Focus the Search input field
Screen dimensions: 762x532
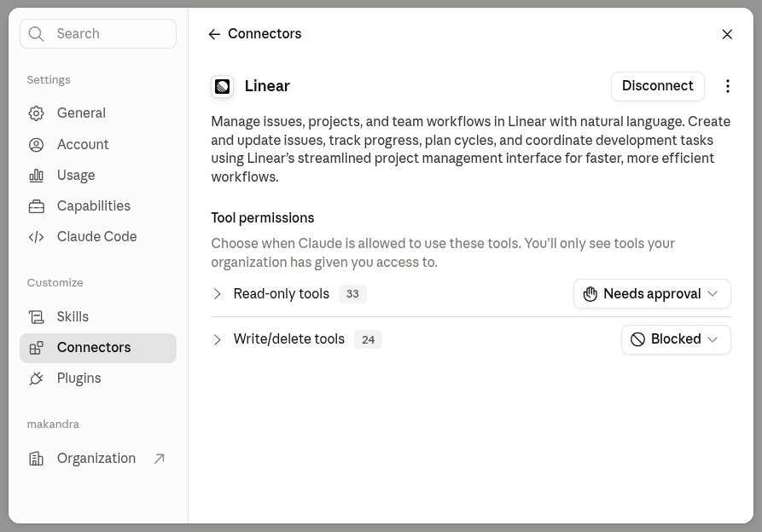tap(98, 34)
